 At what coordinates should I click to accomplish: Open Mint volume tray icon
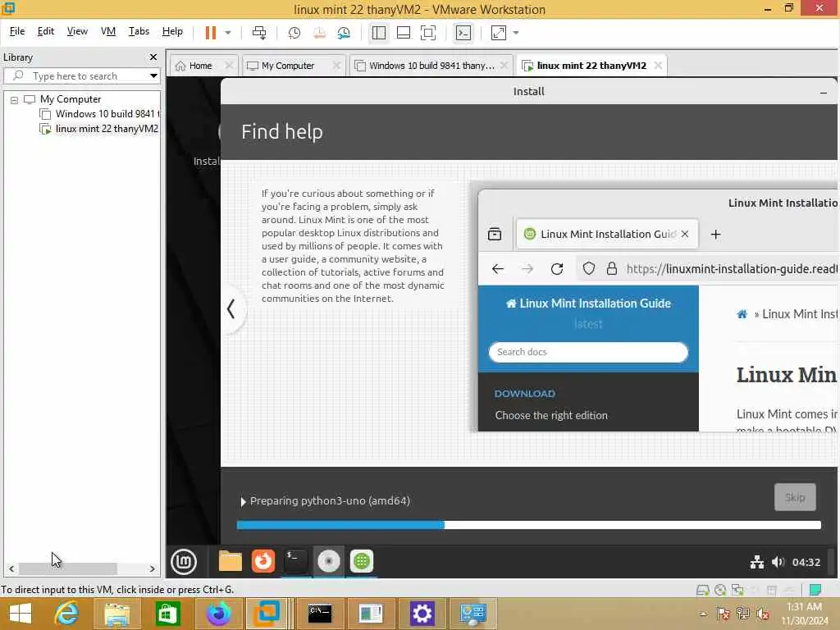(778, 562)
